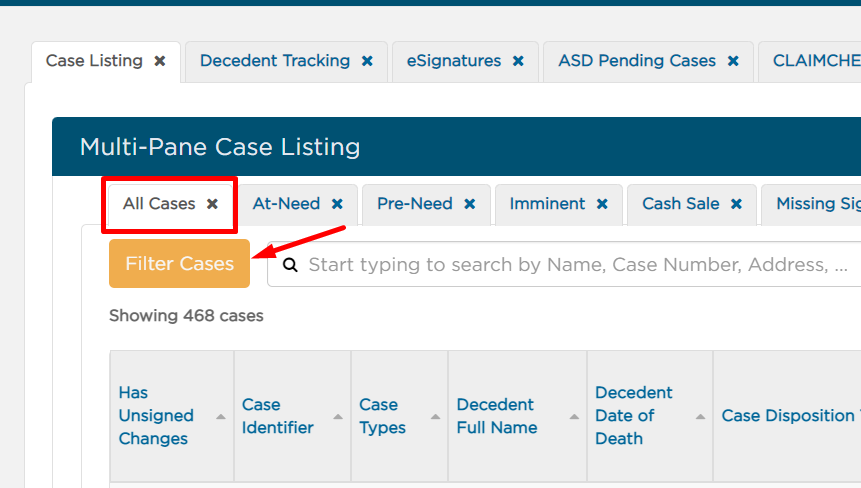
Task: Close the eSignatures tab with its x icon
Action: point(518,61)
